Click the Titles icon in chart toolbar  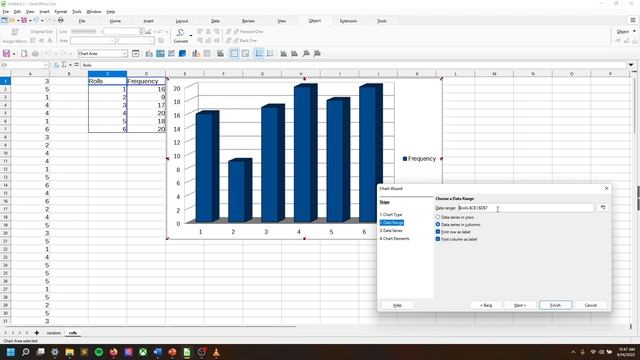coord(220,53)
